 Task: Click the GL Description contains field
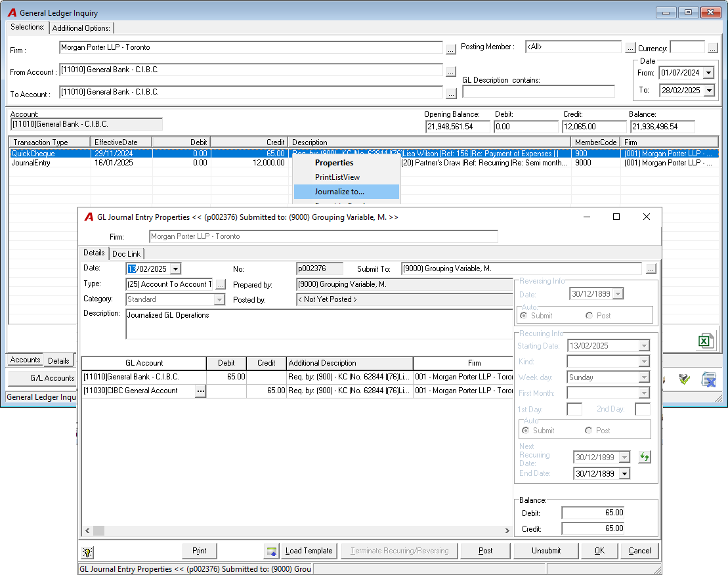[538, 91]
